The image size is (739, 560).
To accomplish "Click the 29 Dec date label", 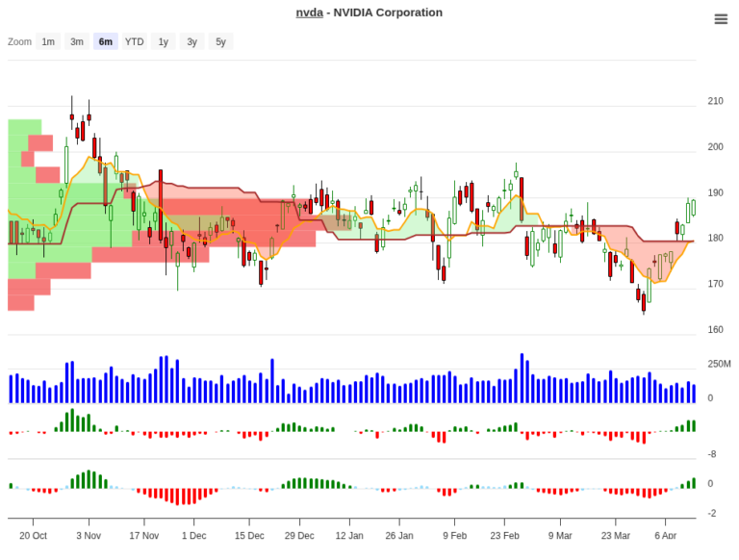I will pos(299,536).
